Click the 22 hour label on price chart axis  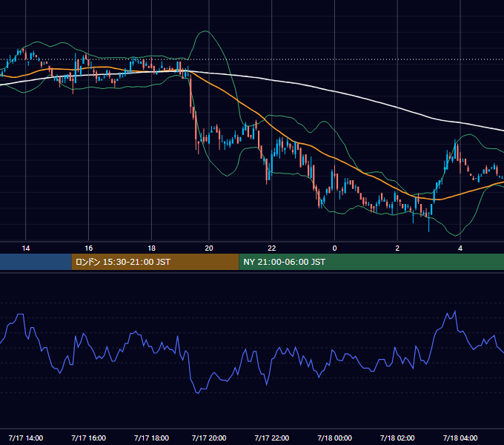272,248
